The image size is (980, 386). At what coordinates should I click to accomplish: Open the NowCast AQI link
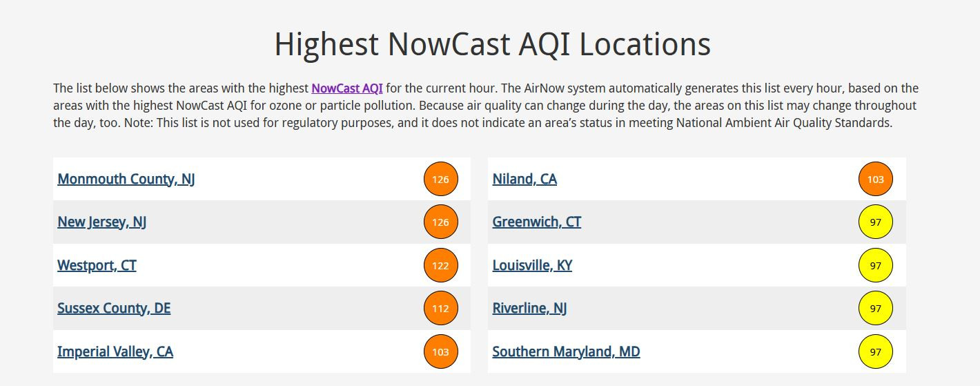pos(347,88)
